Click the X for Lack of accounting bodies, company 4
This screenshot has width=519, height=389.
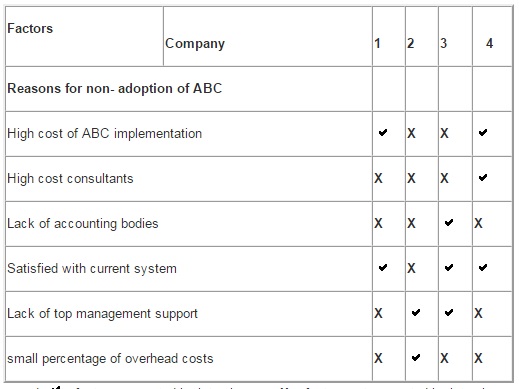click(478, 223)
